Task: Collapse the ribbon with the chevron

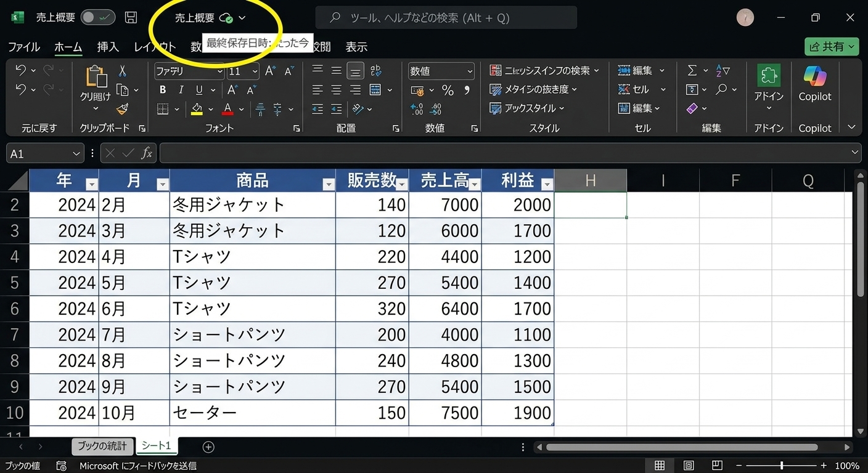Action: (852, 127)
